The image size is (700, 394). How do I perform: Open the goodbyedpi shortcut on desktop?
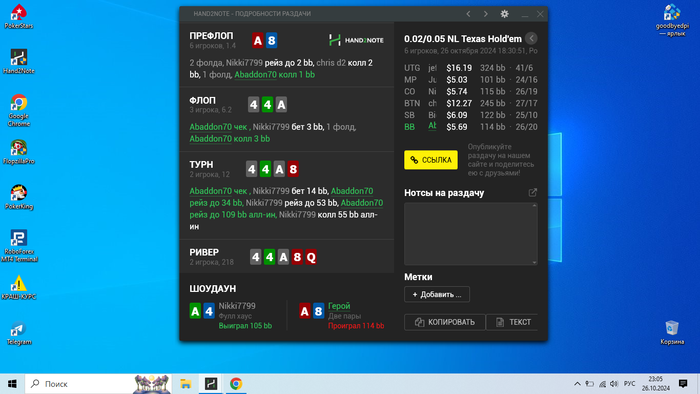pyautogui.click(x=672, y=20)
